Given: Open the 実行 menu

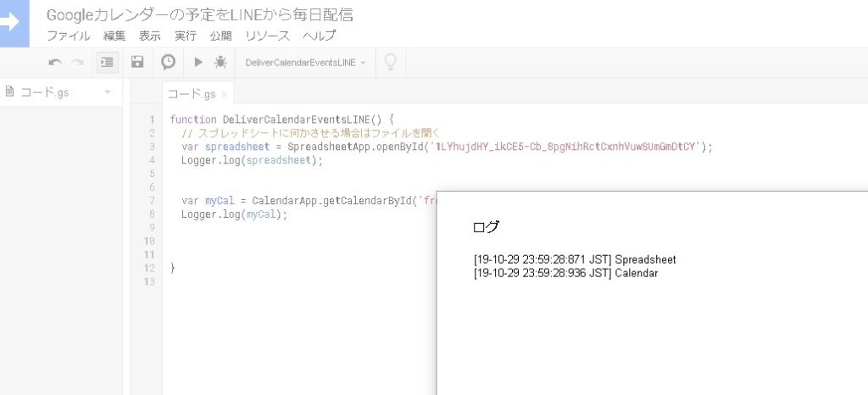Looking at the screenshot, I should tap(186, 36).
